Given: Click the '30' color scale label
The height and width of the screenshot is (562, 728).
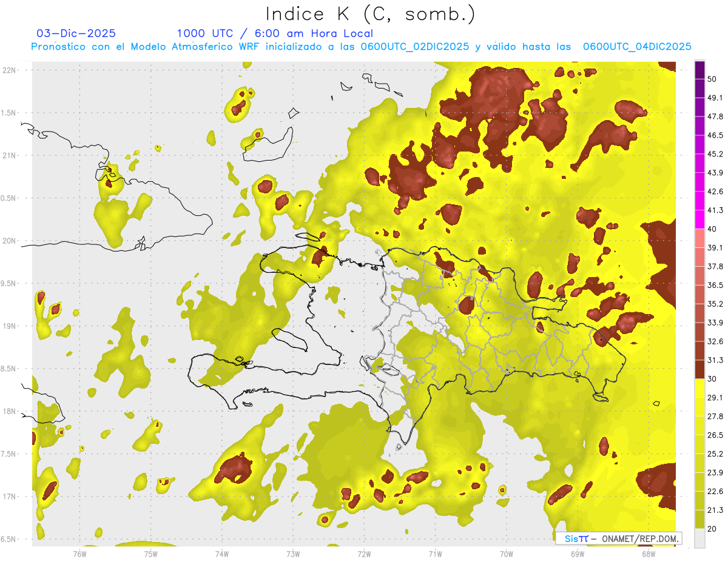Looking at the screenshot, I should click(712, 379).
